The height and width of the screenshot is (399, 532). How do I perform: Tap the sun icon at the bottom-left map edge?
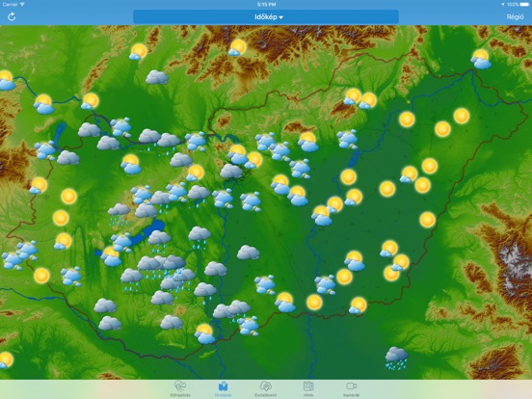click(x=6, y=359)
